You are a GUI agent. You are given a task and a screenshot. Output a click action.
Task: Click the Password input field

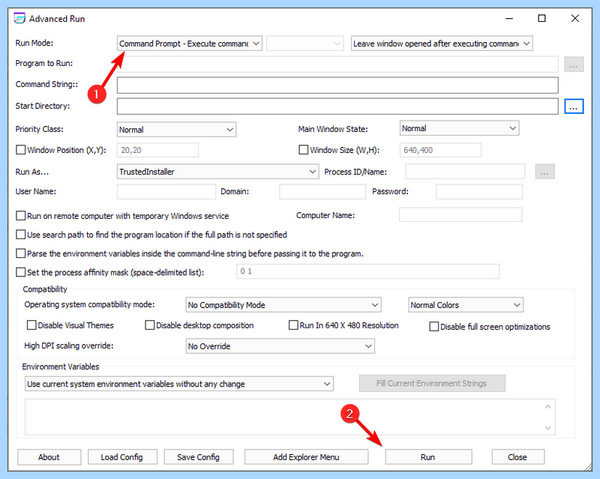[479, 192]
